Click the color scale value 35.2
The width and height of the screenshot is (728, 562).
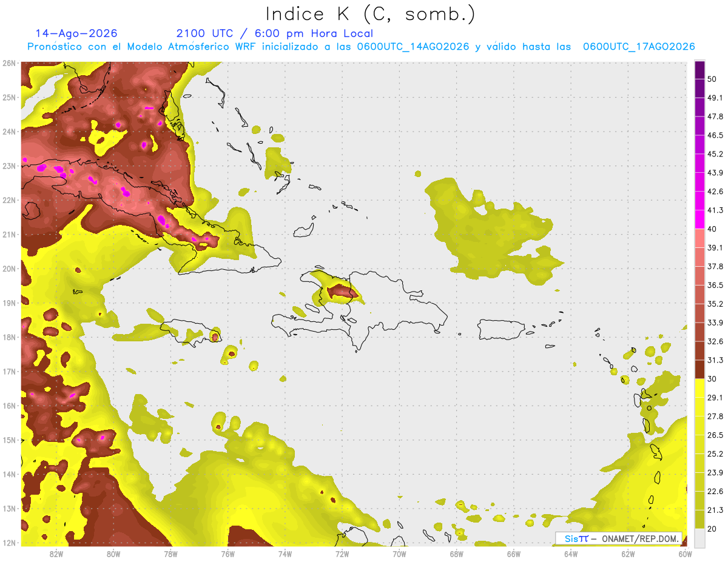coord(715,304)
